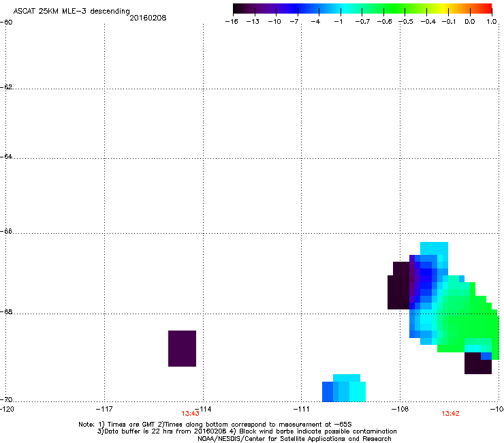Viewport: 504px width, 443px height.
Task: Click the -64 latitude axis label
Action: [6, 156]
